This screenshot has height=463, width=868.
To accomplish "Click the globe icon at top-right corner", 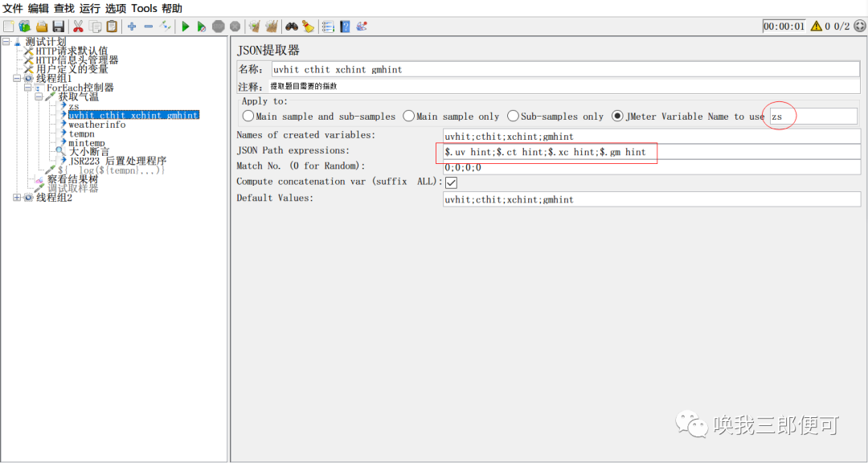I will [859, 26].
